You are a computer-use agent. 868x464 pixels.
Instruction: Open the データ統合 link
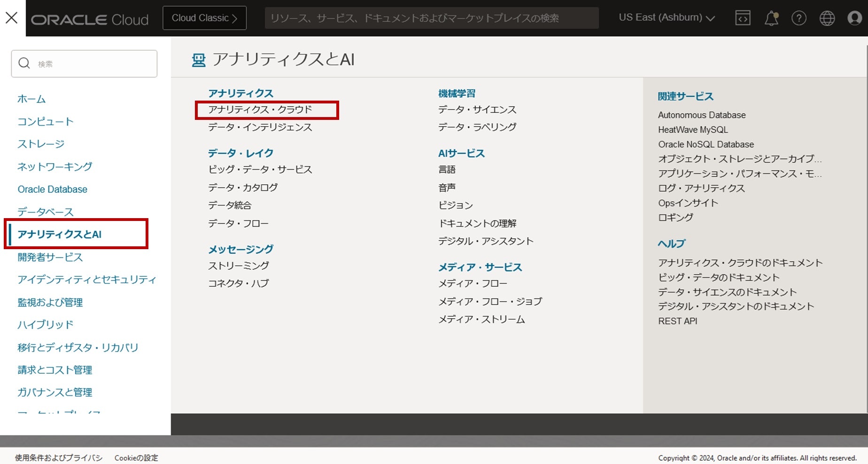coord(230,205)
